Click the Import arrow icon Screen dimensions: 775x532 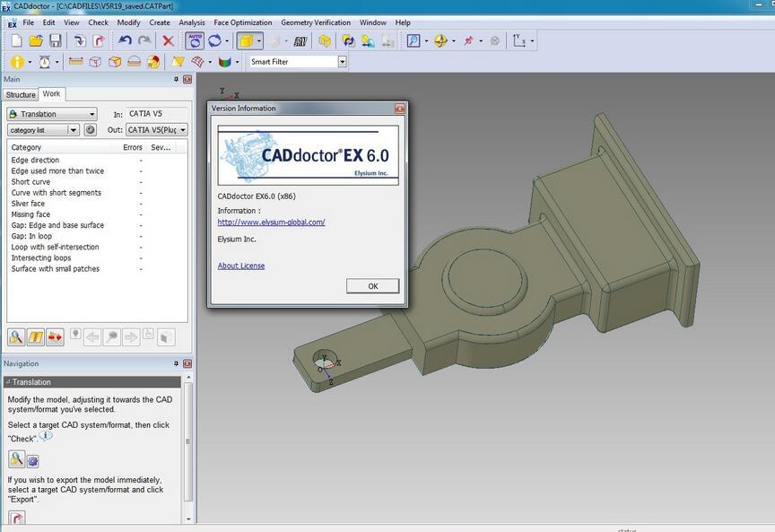pyautogui.click(x=80, y=41)
